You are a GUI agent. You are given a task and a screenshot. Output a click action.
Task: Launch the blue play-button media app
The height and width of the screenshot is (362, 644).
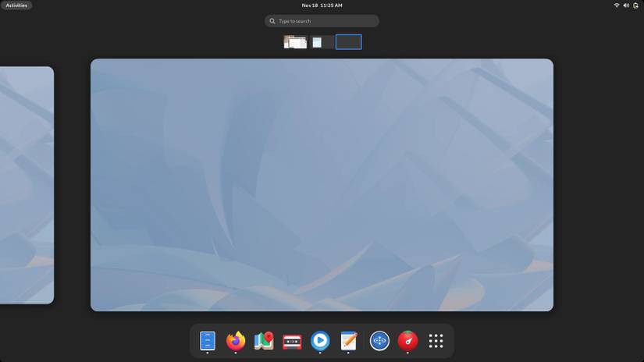pos(320,341)
